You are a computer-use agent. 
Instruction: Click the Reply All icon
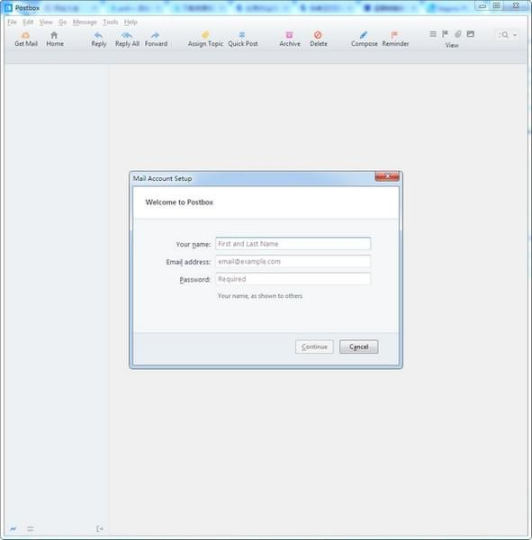tap(127, 35)
